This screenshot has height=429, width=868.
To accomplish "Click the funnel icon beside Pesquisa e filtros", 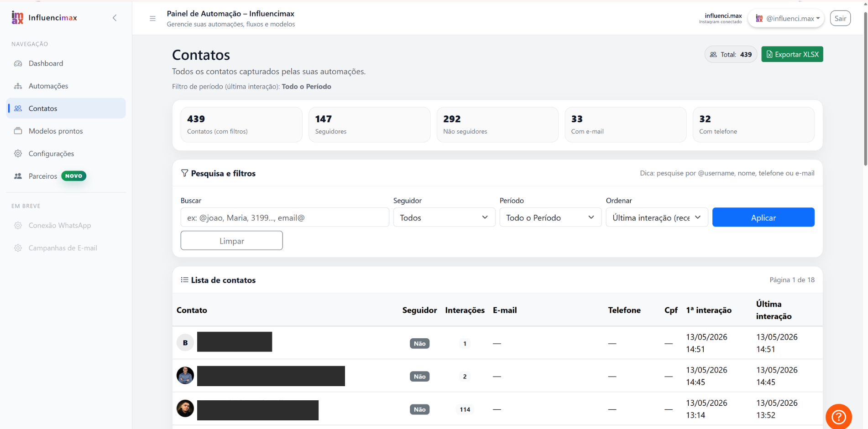I will pyautogui.click(x=184, y=173).
